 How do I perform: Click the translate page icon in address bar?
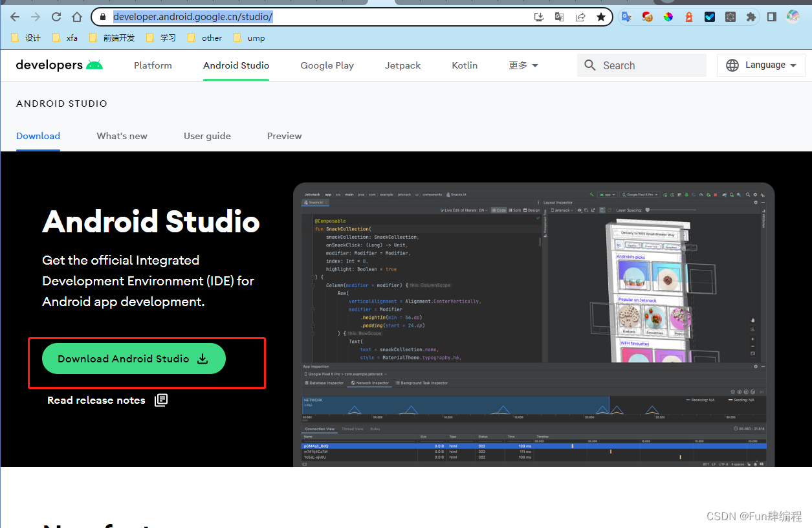click(x=560, y=17)
